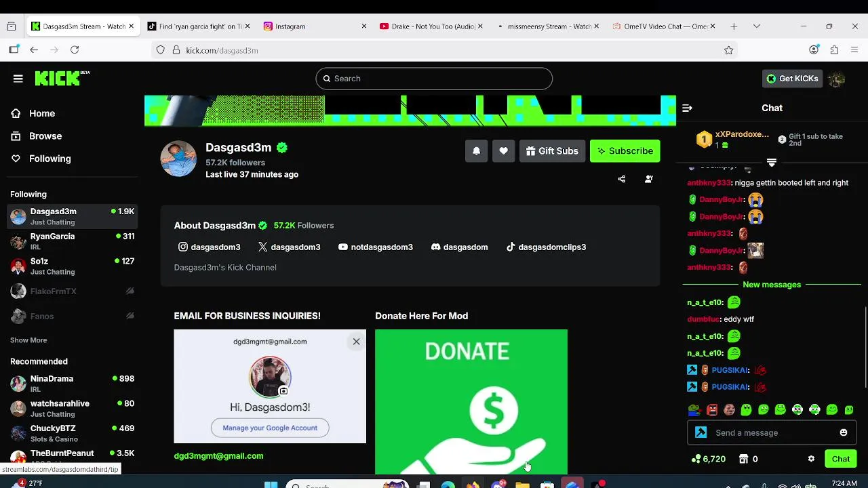Open chat settings gear
Image resolution: width=868 pixels, height=488 pixels.
click(x=811, y=459)
